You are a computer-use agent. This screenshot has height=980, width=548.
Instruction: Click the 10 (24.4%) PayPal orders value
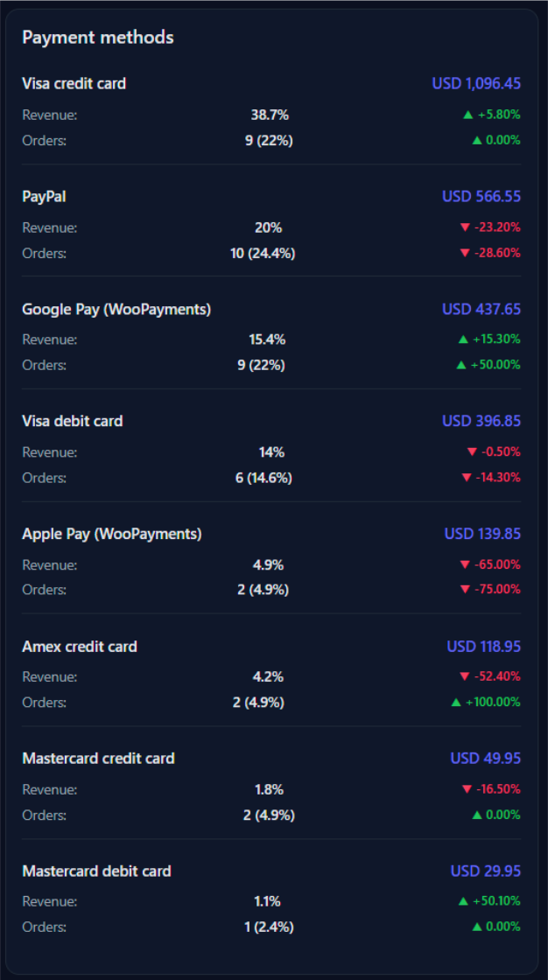click(263, 253)
